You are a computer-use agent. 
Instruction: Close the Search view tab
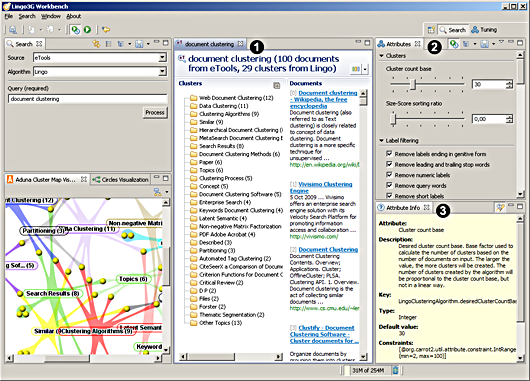tap(39, 44)
